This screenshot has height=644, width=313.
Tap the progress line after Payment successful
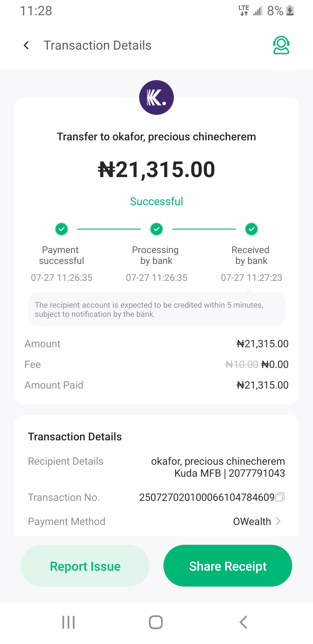(x=109, y=229)
